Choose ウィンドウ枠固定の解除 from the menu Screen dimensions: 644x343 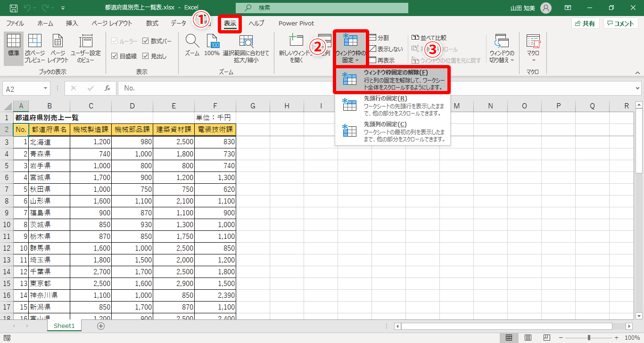point(393,80)
